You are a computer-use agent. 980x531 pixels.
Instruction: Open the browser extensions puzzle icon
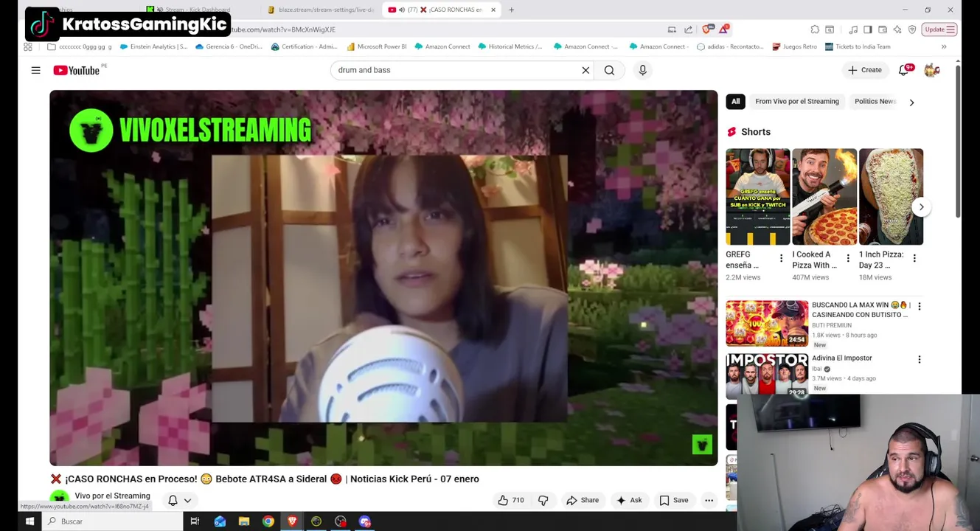(815, 29)
